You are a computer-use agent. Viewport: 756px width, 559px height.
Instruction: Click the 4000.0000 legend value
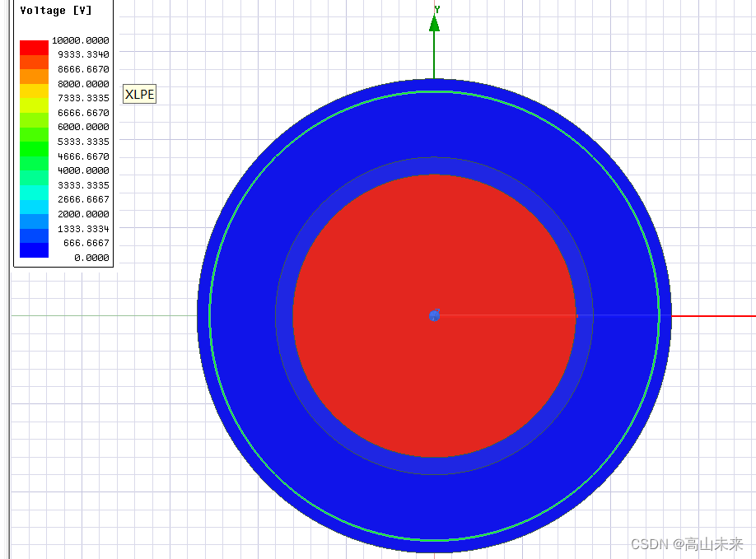pyautogui.click(x=82, y=170)
